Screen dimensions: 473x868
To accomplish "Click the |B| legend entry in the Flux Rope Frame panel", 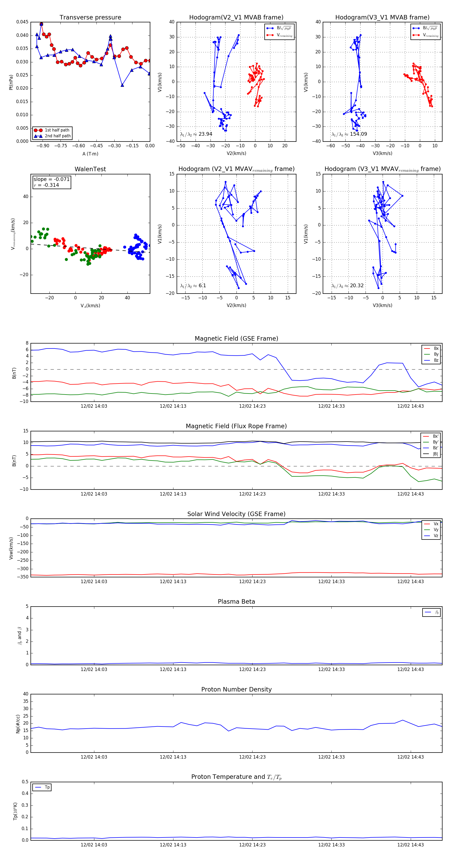I will tap(431, 454).
